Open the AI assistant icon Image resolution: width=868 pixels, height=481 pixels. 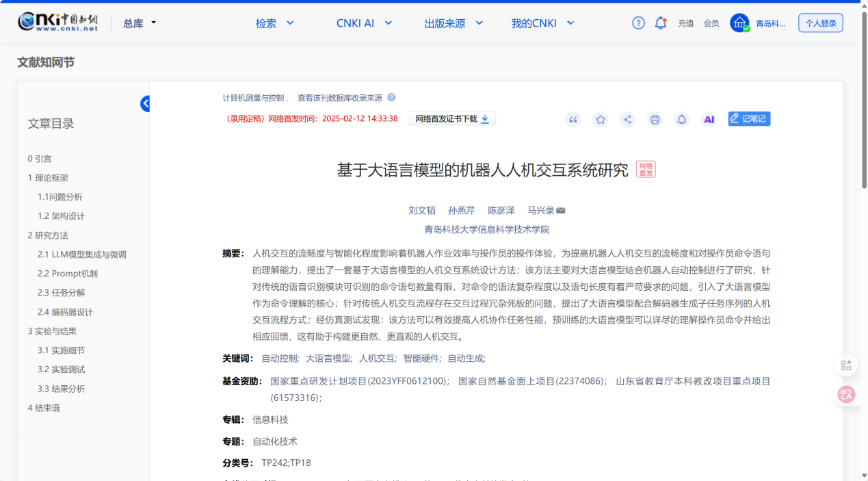click(709, 120)
